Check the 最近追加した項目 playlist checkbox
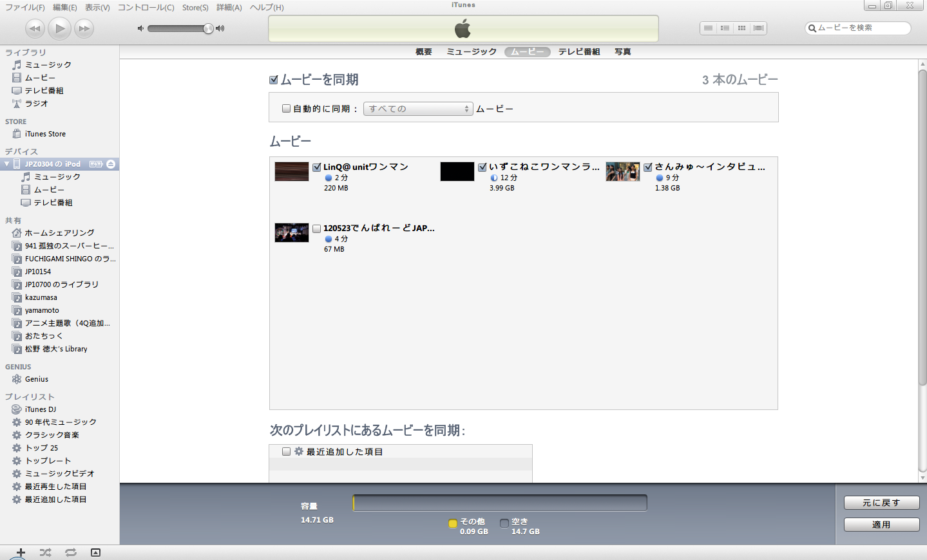Screen dimensions: 927x560 click(287, 452)
